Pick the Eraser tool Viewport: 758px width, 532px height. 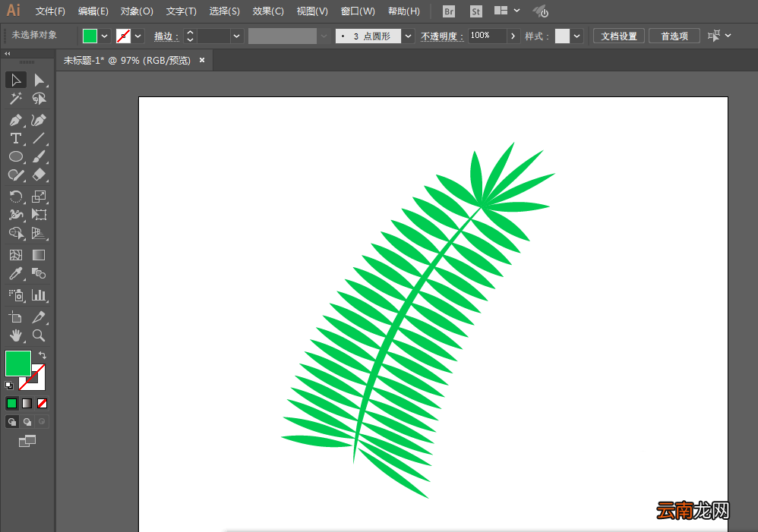coord(39,175)
